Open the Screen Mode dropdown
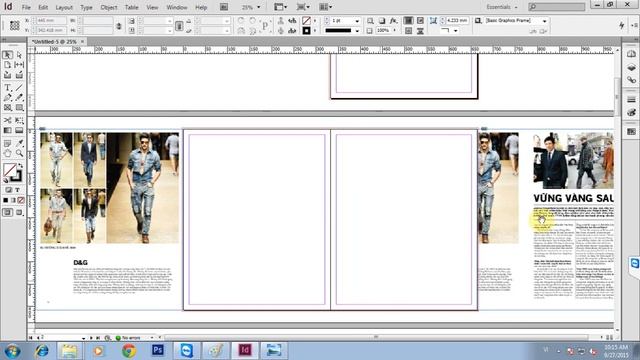 click(x=303, y=7)
